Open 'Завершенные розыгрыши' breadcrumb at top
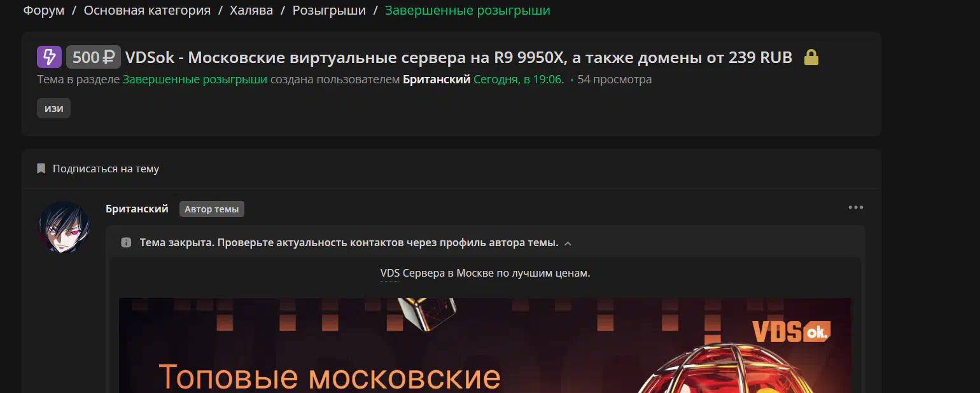The image size is (980, 393). tap(468, 10)
